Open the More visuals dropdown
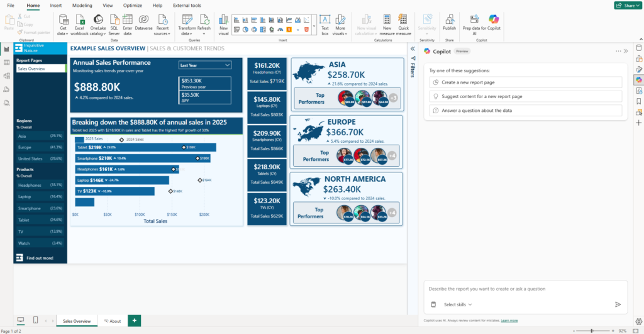The width and height of the screenshot is (644, 334). [x=340, y=25]
